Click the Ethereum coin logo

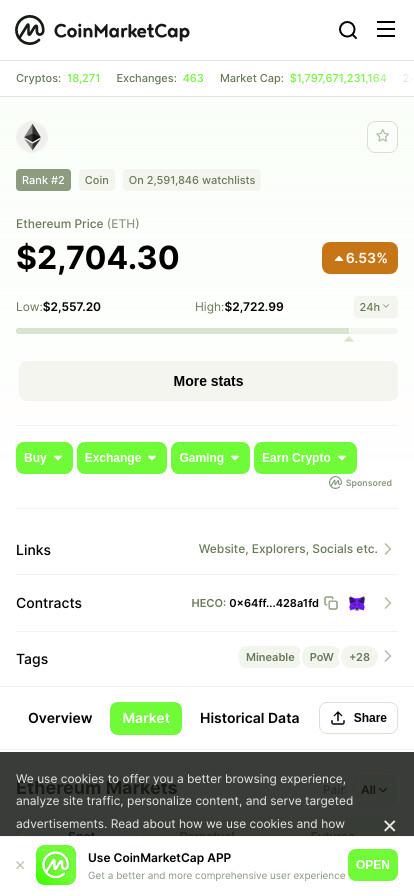point(32,137)
